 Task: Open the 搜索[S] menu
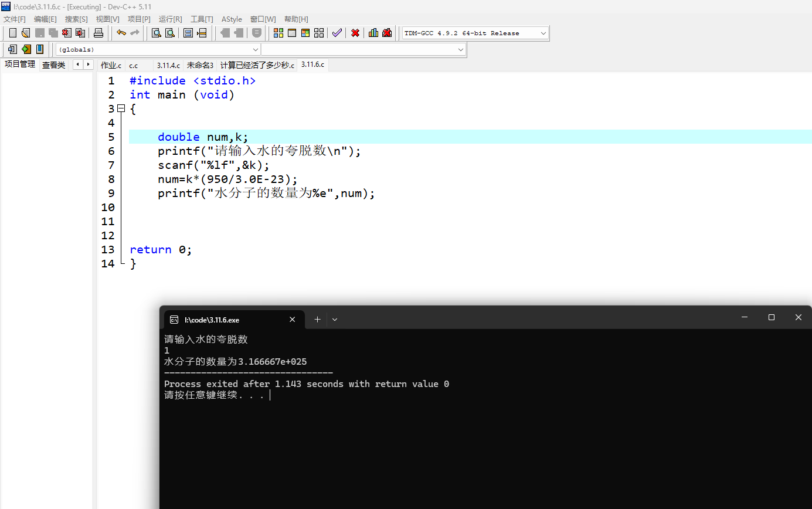click(76, 19)
